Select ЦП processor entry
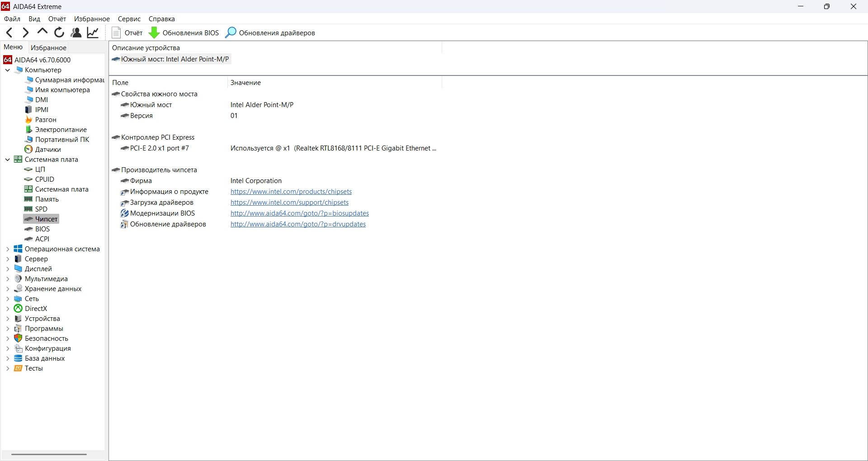868x461 pixels. click(35, 169)
